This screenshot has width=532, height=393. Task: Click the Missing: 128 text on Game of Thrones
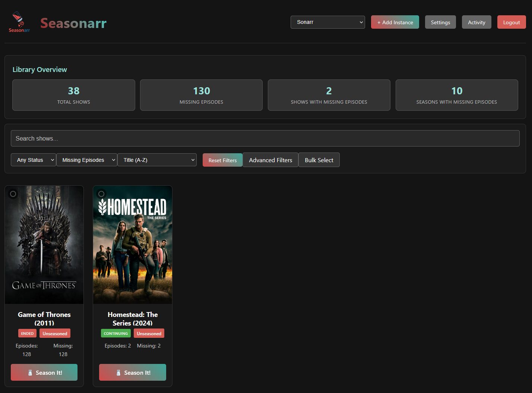click(x=63, y=350)
